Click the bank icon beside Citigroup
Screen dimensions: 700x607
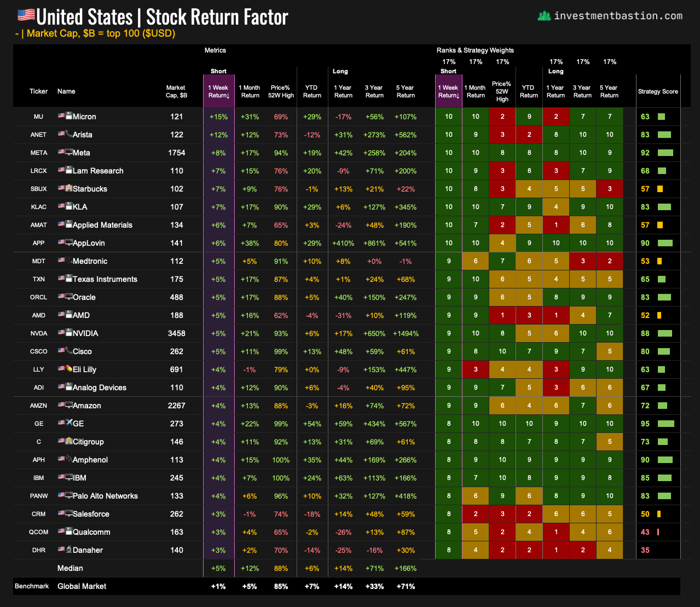click(69, 441)
